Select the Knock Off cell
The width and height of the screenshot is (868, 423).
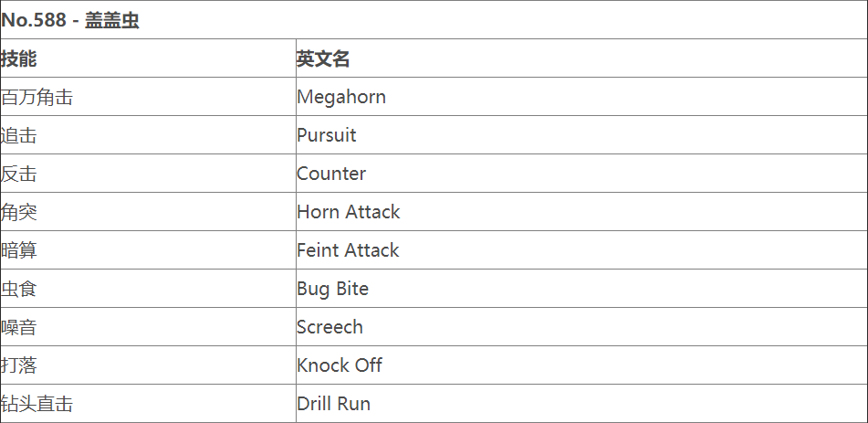[340, 365]
